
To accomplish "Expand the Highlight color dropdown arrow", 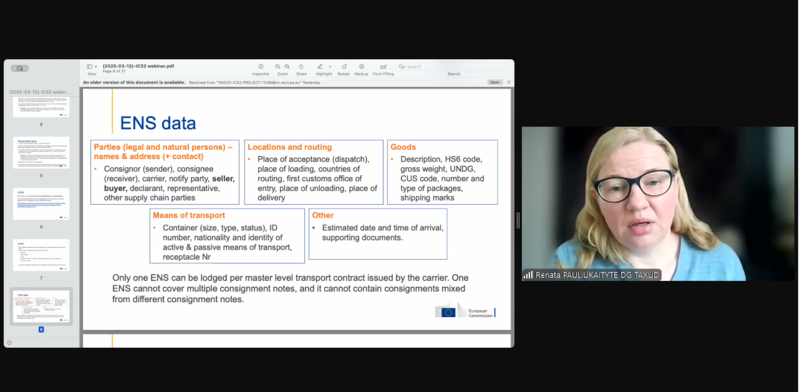I will (x=330, y=67).
